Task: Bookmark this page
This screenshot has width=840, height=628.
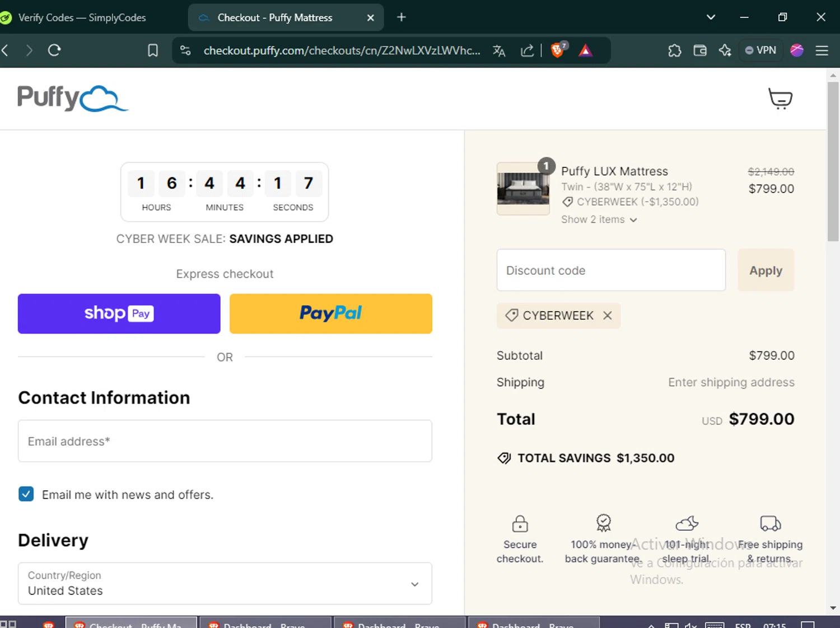Action: [x=152, y=51]
